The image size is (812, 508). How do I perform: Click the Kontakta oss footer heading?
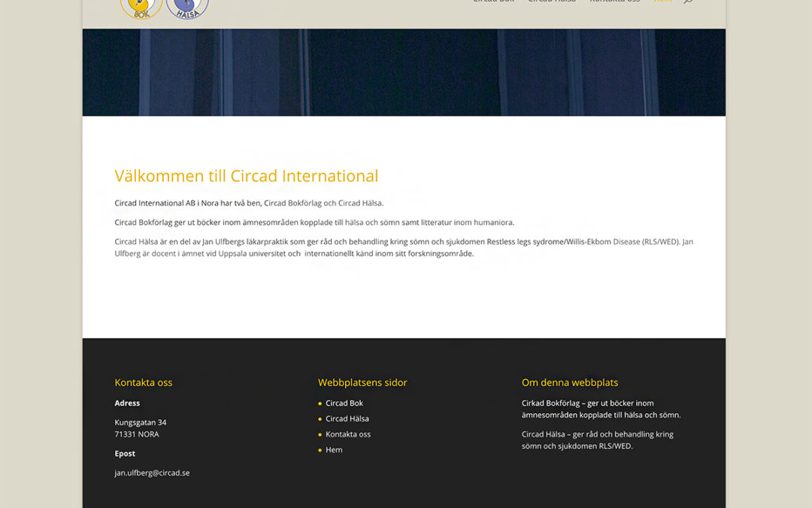(x=144, y=382)
